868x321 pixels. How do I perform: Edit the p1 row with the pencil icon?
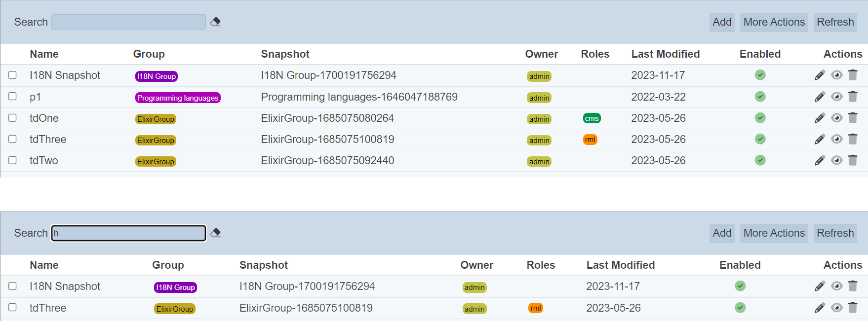point(820,97)
